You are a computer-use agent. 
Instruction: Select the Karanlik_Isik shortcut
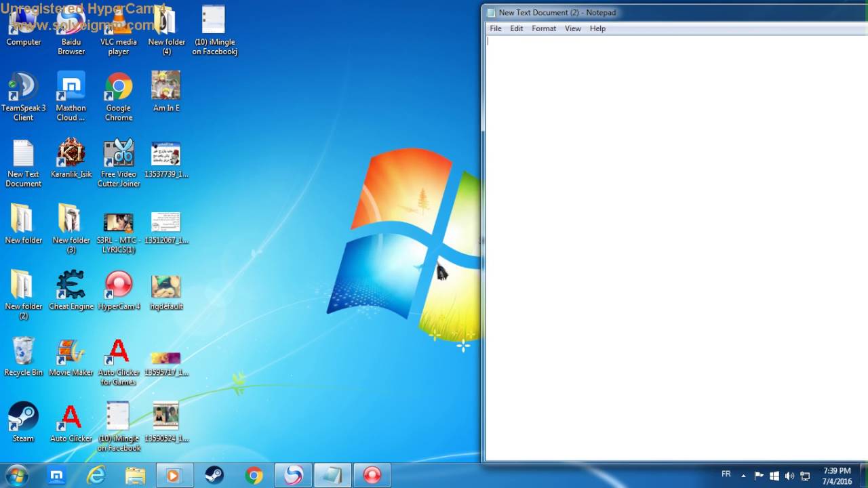pos(71,159)
